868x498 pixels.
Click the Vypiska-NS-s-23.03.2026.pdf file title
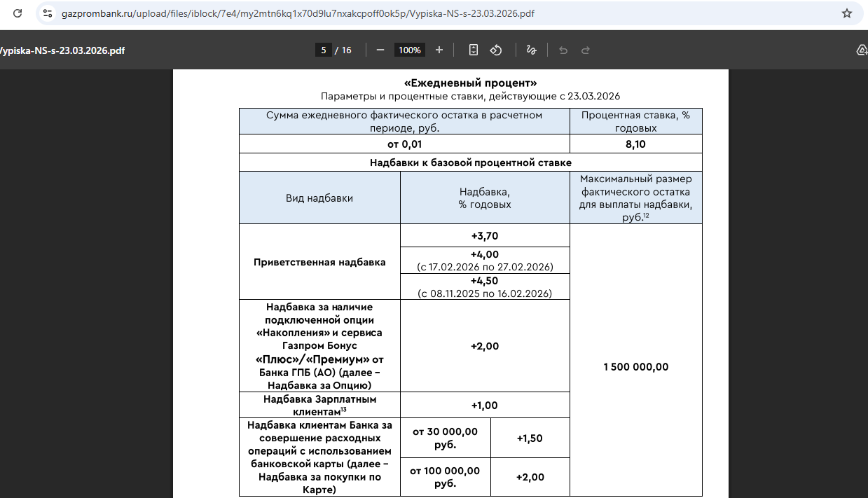tap(62, 50)
